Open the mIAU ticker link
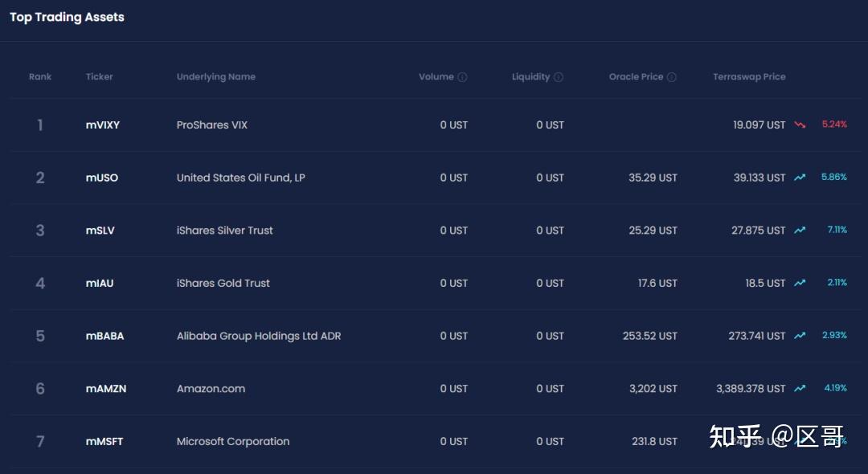This screenshot has height=474, width=868. tap(100, 283)
